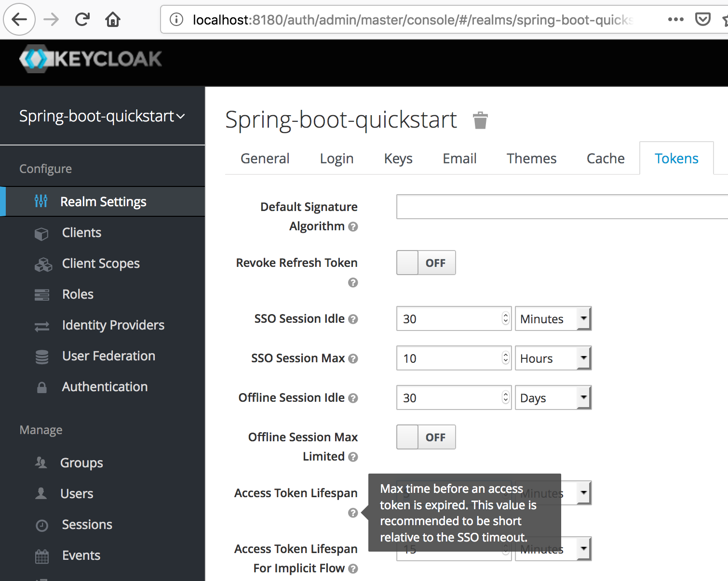
Task: Click the Users person icon
Action: (41, 493)
